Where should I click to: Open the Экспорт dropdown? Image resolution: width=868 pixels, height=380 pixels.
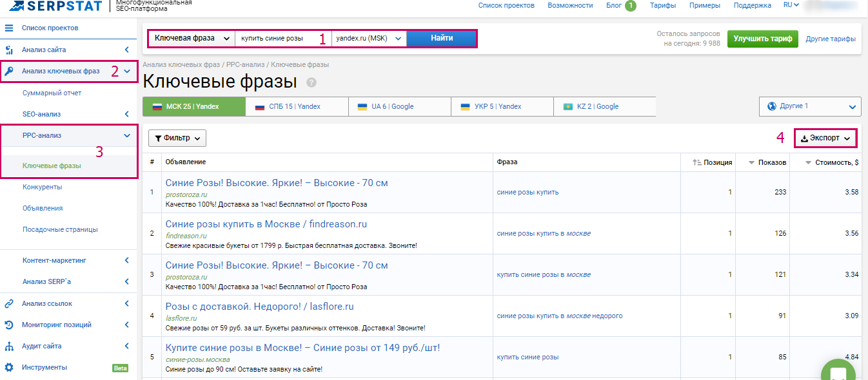[825, 138]
